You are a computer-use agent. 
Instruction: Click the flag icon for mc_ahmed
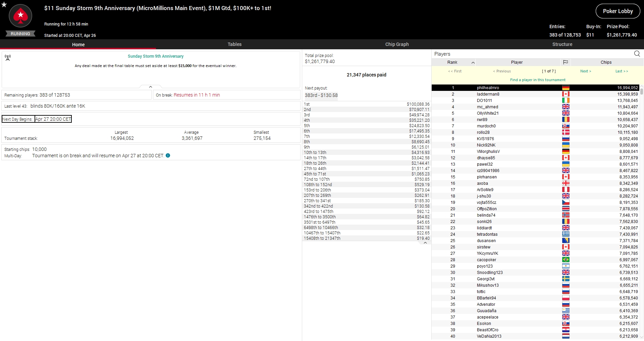[566, 107]
